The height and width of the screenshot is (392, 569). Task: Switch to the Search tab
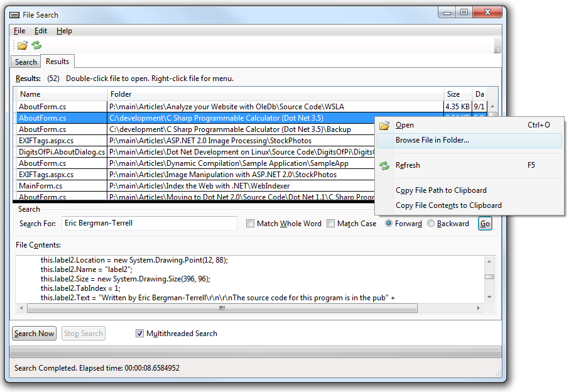(x=26, y=62)
